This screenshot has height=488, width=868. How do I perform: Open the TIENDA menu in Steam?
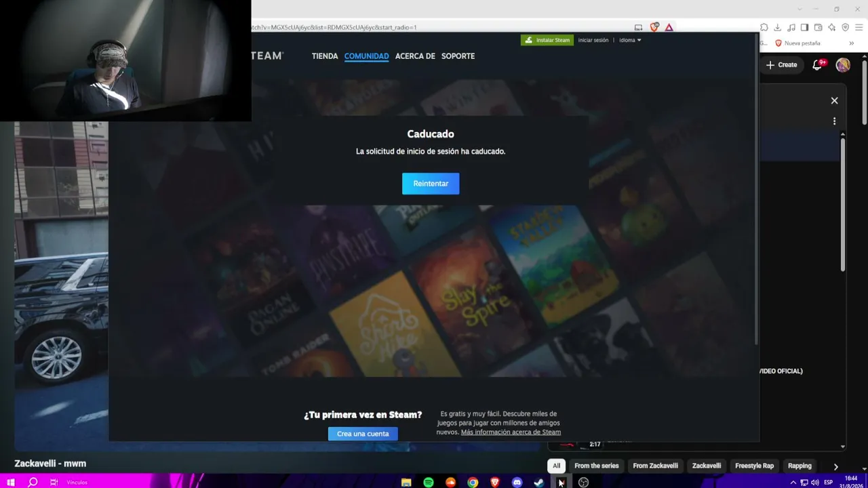325,56
